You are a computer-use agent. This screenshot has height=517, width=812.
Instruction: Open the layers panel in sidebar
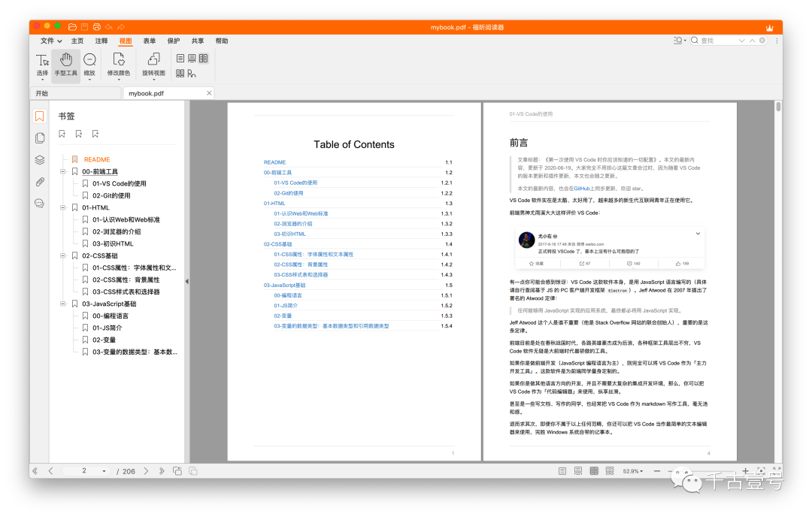tap(39, 160)
